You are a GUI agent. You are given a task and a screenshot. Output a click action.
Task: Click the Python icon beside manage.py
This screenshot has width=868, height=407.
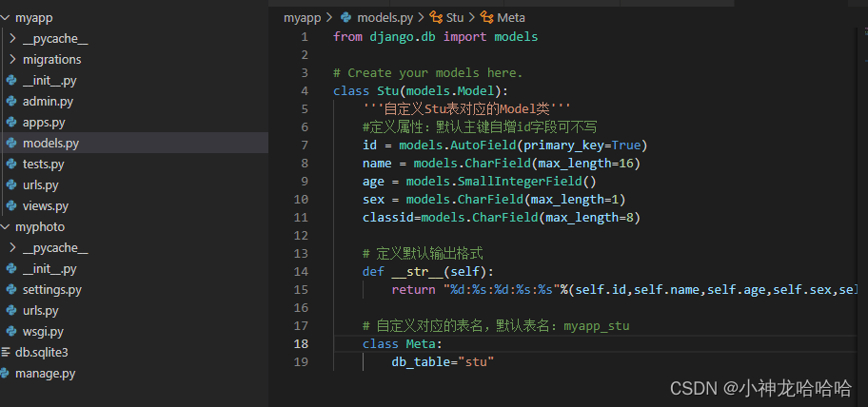(x=5, y=373)
